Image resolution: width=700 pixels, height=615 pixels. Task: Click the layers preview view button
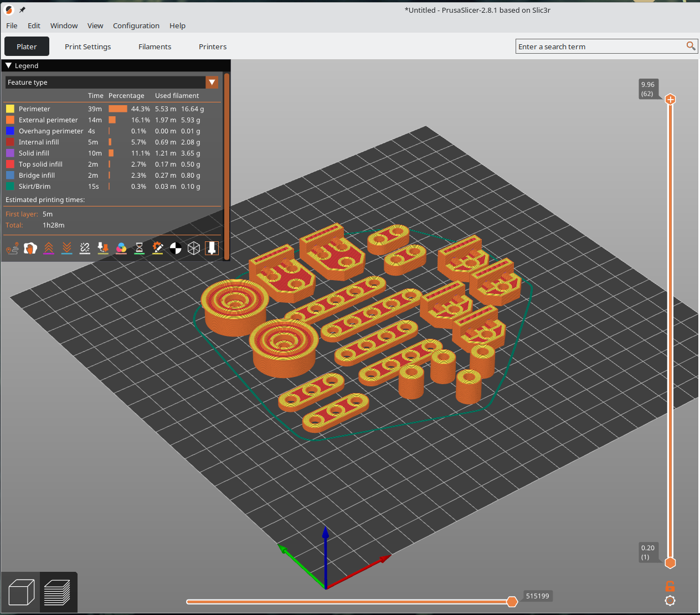[x=58, y=592]
